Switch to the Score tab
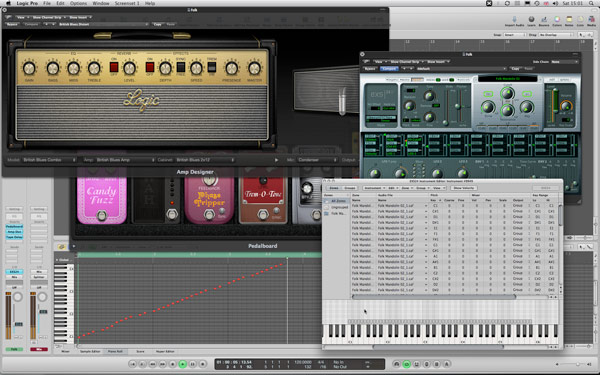600x375 pixels. pos(140,351)
